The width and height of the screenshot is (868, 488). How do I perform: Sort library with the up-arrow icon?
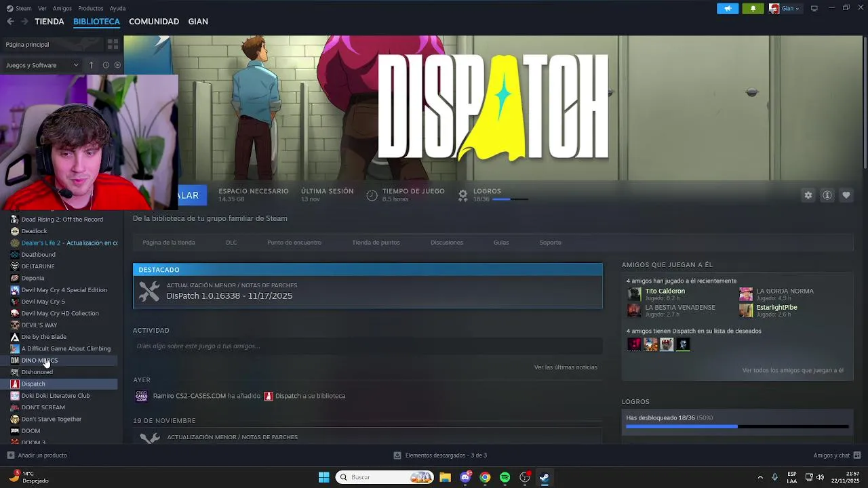point(92,65)
